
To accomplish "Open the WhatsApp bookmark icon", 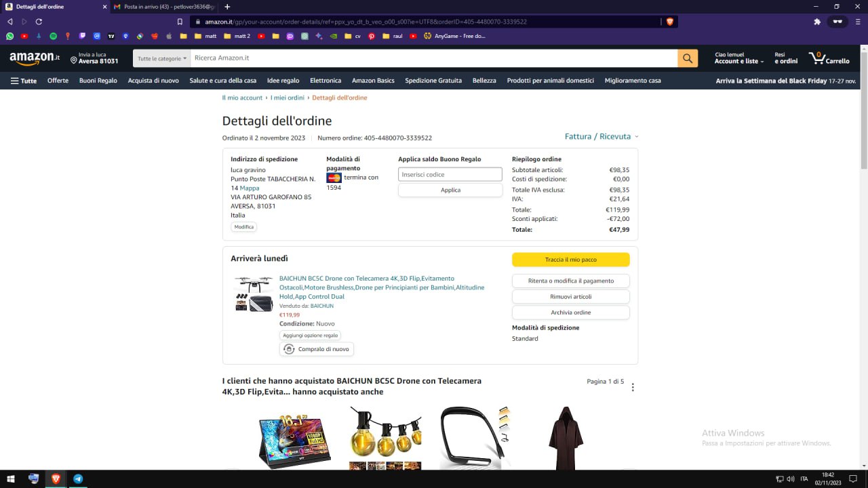I will (x=9, y=36).
